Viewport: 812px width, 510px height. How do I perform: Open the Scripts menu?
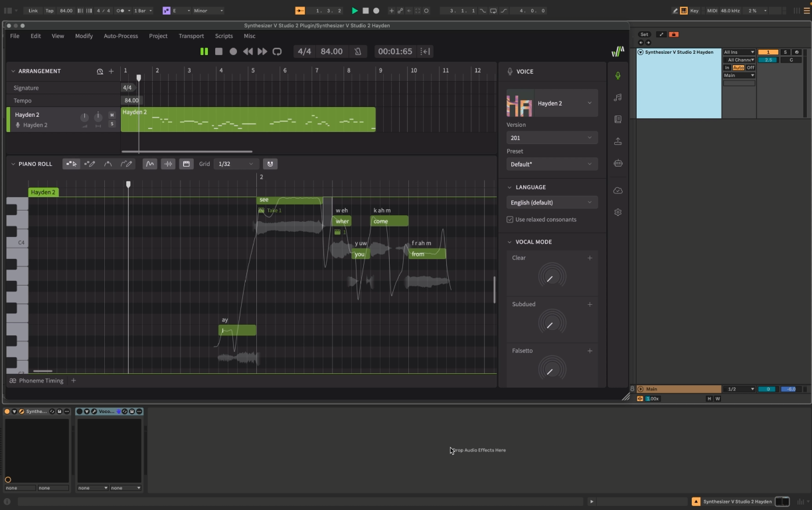tap(224, 36)
